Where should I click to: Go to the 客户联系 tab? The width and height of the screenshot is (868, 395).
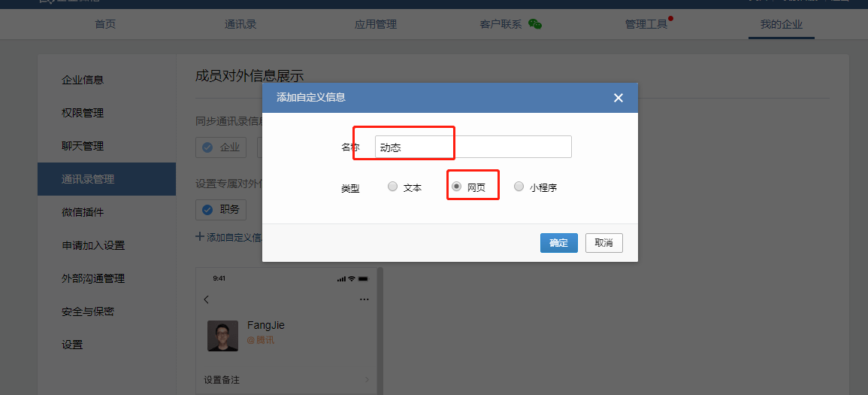point(501,24)
